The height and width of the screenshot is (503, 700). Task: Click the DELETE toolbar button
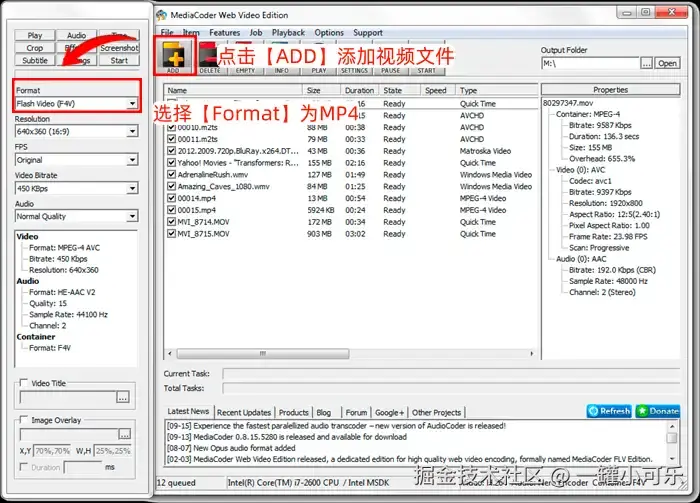[x=209, y=58]
